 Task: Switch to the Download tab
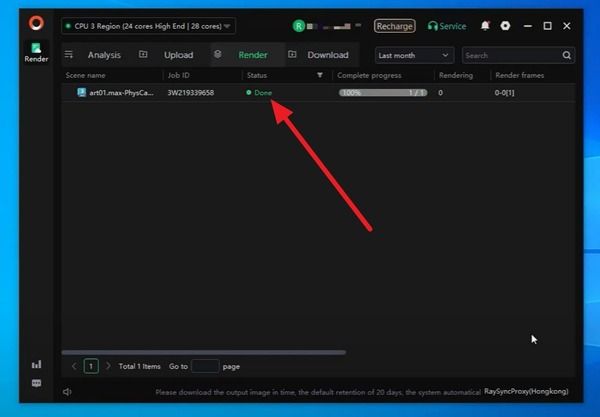point(328,55)
